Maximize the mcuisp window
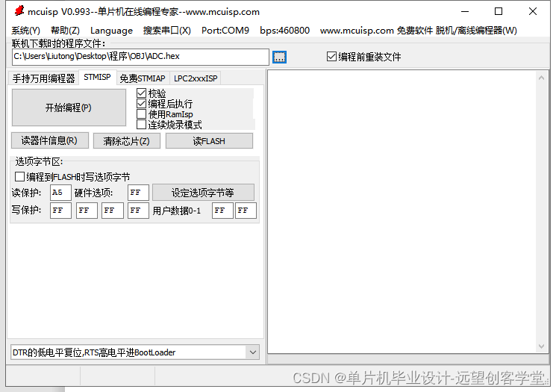556x392 pixels. click(x=499, y=12)
